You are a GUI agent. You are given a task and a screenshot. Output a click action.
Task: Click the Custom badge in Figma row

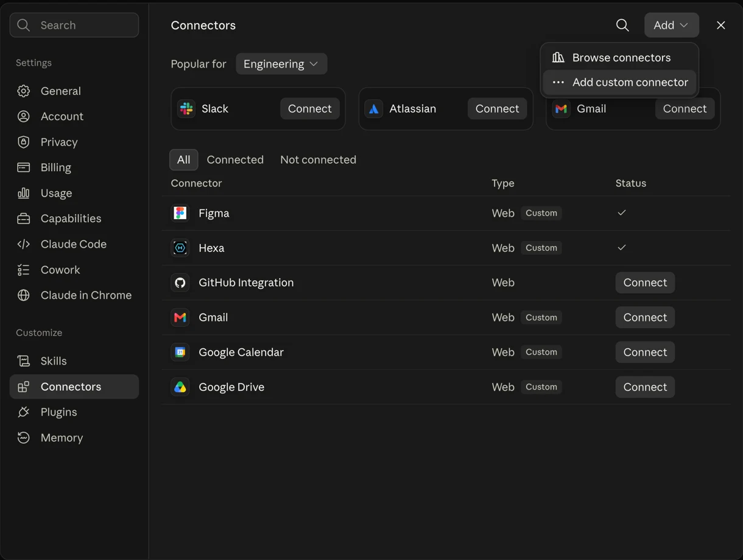(x=541, y=213)
